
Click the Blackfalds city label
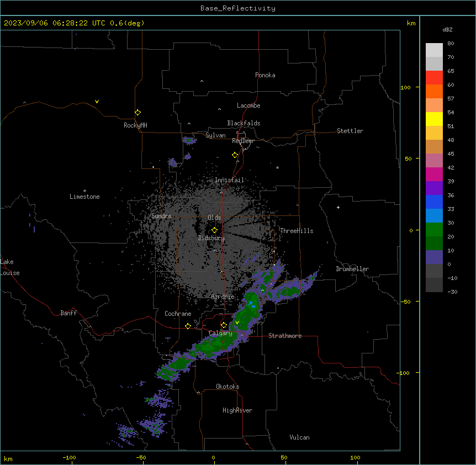[244, 123]
